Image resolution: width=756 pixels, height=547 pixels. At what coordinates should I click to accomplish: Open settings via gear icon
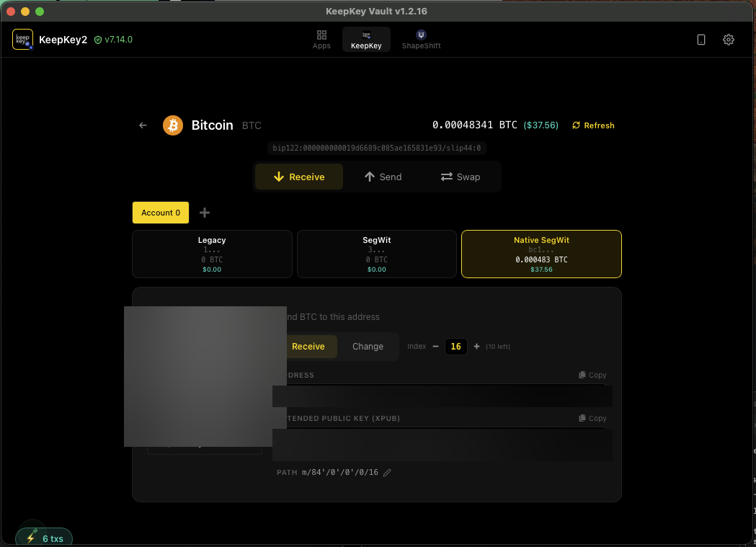pos(728,40)
